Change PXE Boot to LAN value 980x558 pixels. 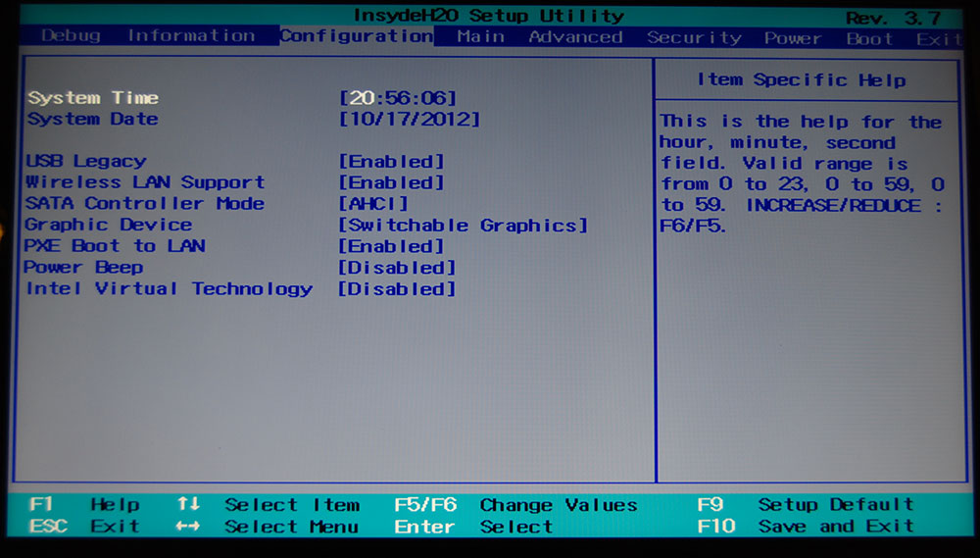pos(391,246)
